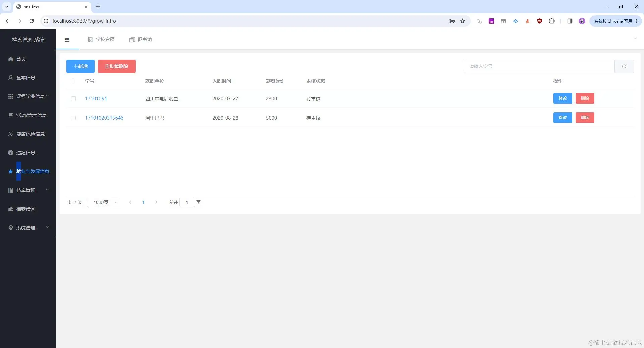This screenshot has width=644, height=348.
Task: Toggle the Chrome side panel icon
Action: click(570, 21)
